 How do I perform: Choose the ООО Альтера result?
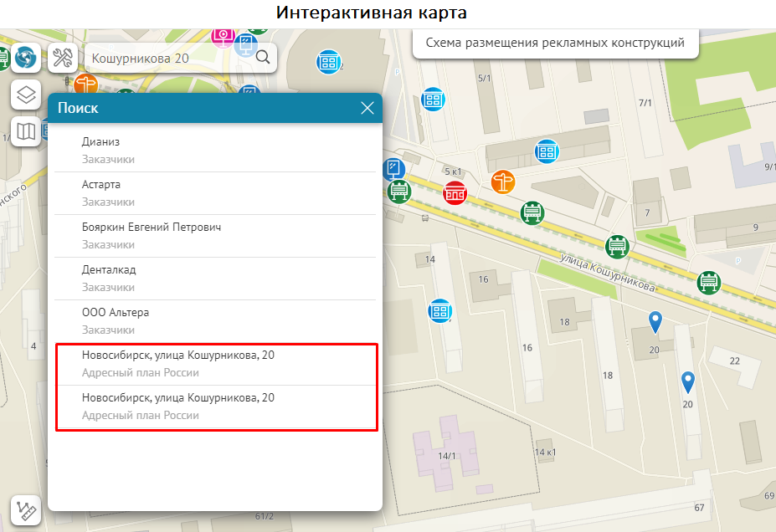pos(214,320)
